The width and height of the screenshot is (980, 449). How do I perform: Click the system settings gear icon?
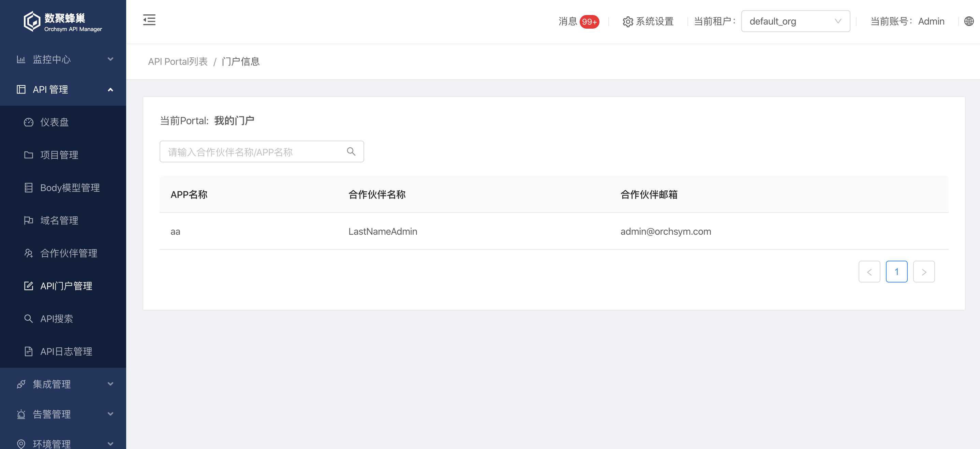coord(628,22)
